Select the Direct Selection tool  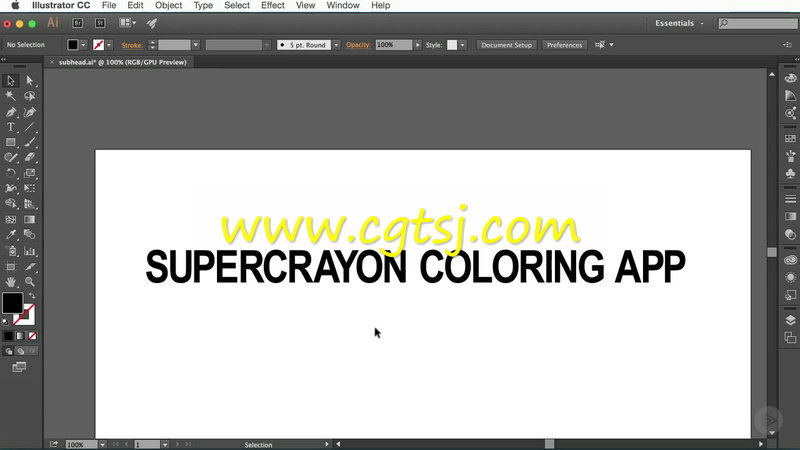click(30, 81)
